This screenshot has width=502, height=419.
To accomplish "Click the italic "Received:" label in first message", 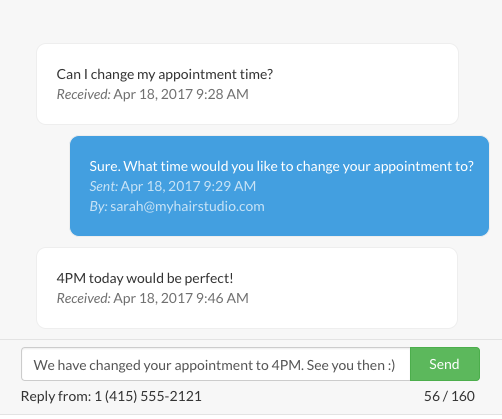I will 83,94.
